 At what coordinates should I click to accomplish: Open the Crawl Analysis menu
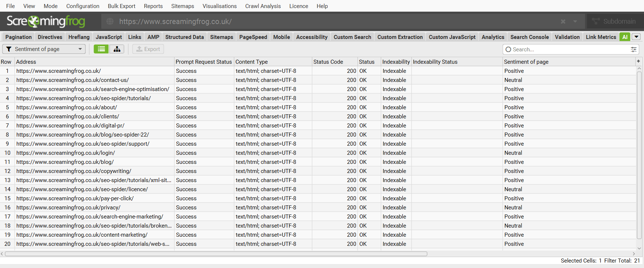tap(263, 6)
